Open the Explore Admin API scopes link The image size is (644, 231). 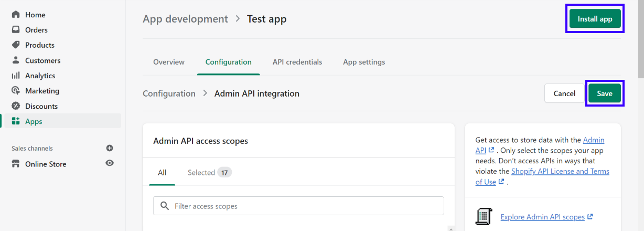tap(542, 217)
